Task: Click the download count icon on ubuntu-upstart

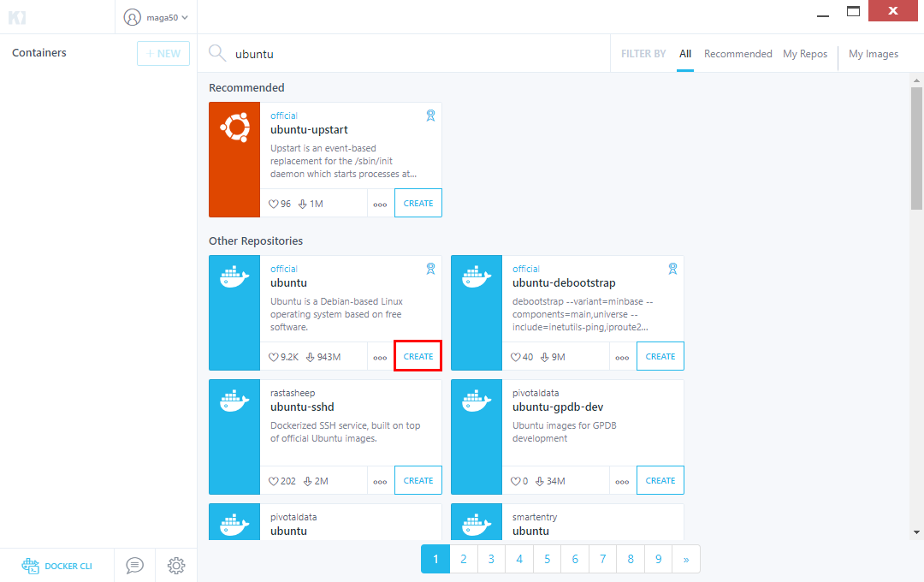Action: [x=301, y=203]
